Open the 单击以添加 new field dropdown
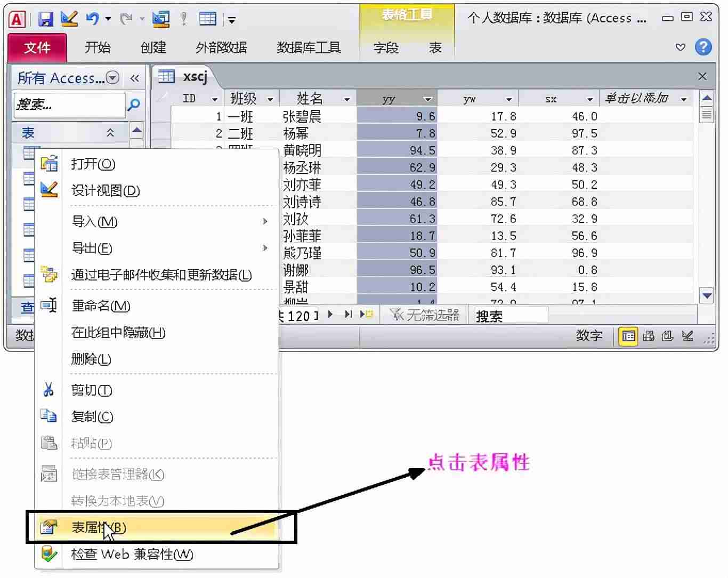728x578 pixels. tap(684, 99)
